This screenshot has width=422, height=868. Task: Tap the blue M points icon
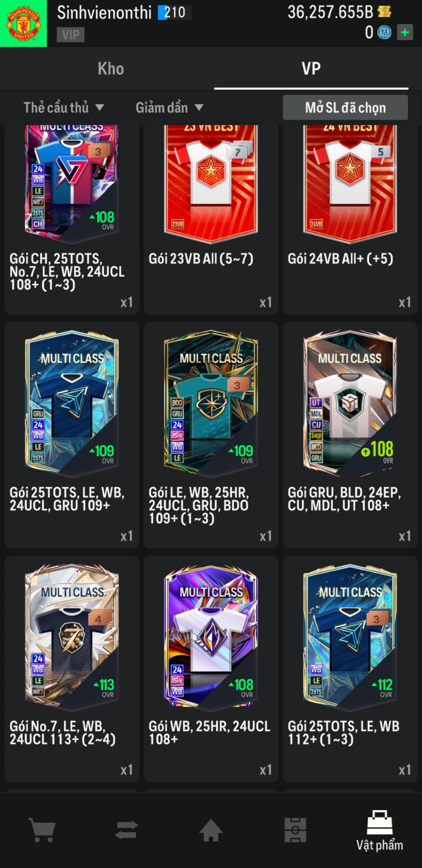click(x=384, y=32)
